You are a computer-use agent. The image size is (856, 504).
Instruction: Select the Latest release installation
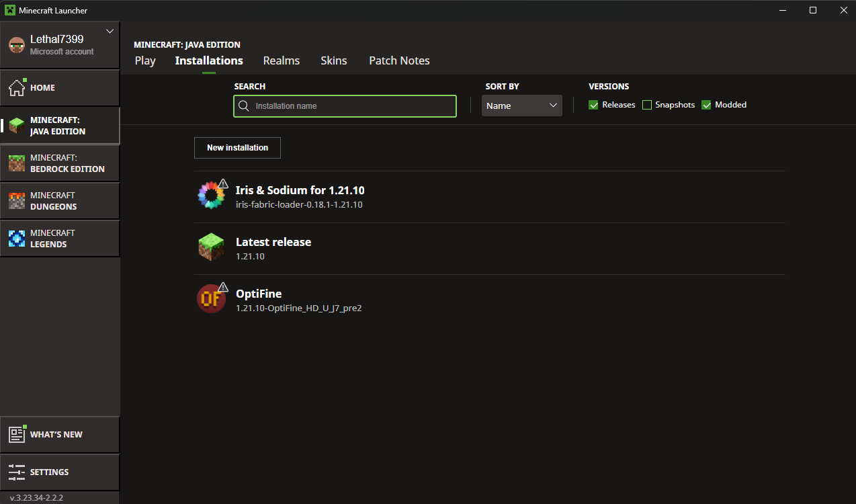pyautogui.click(x=490, y=249)
